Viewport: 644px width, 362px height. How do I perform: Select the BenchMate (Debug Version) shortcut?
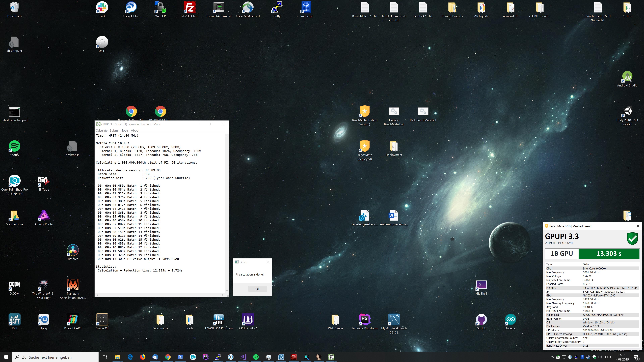[364, 116]
